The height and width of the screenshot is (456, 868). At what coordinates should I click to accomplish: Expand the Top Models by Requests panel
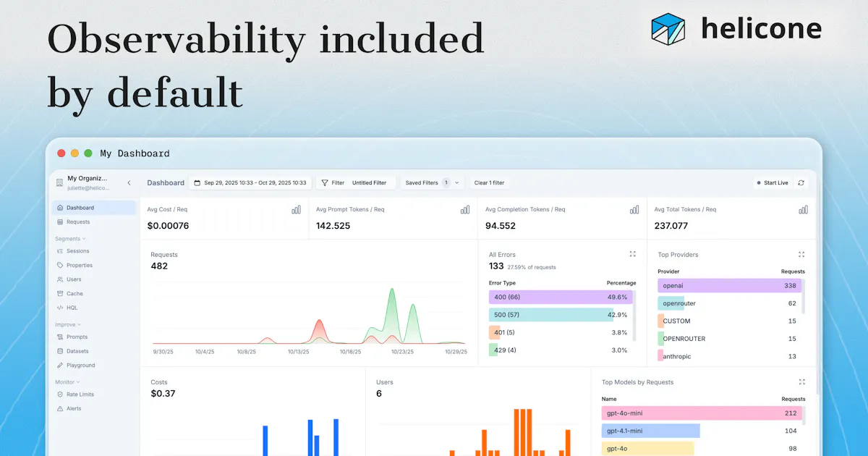click(801, 381)
